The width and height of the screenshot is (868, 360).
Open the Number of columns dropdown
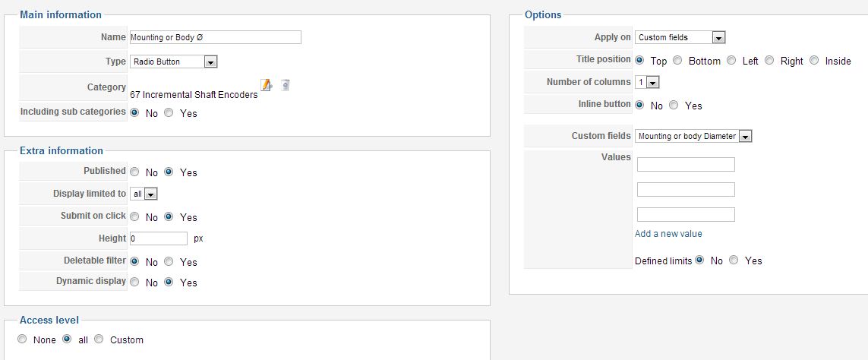point(646,82)
